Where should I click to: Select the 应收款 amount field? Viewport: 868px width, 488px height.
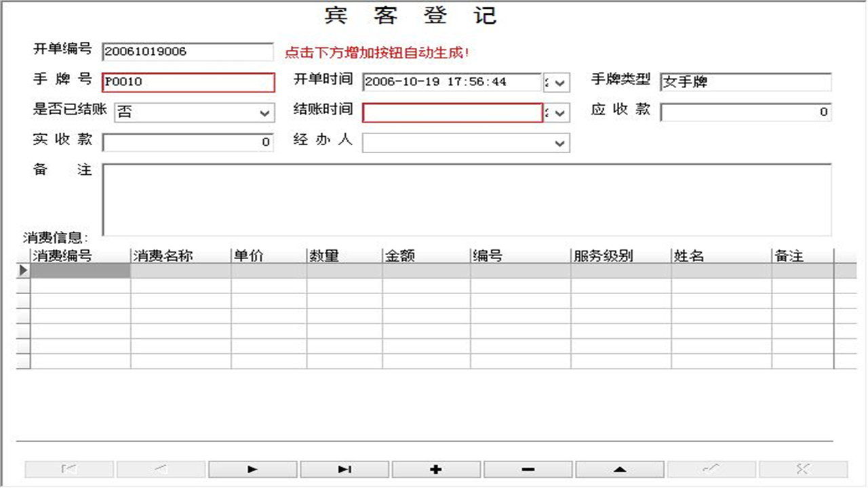746,111
